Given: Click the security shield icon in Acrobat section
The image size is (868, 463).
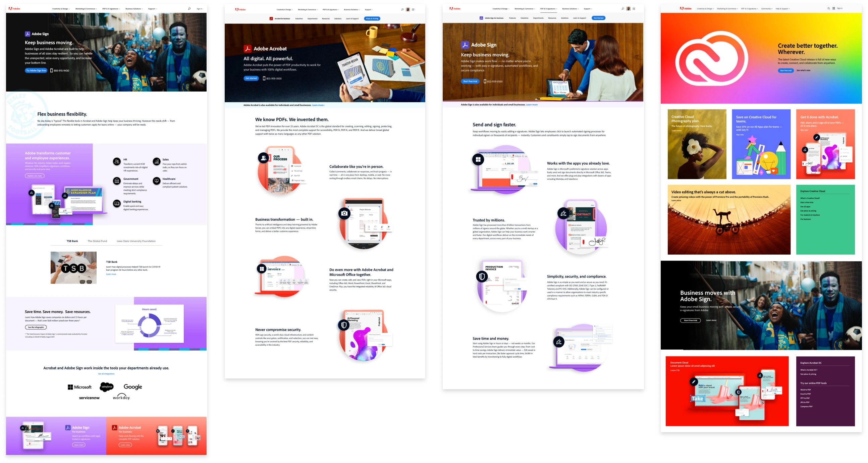Looking at the screenshot, I should coord(343,325).
